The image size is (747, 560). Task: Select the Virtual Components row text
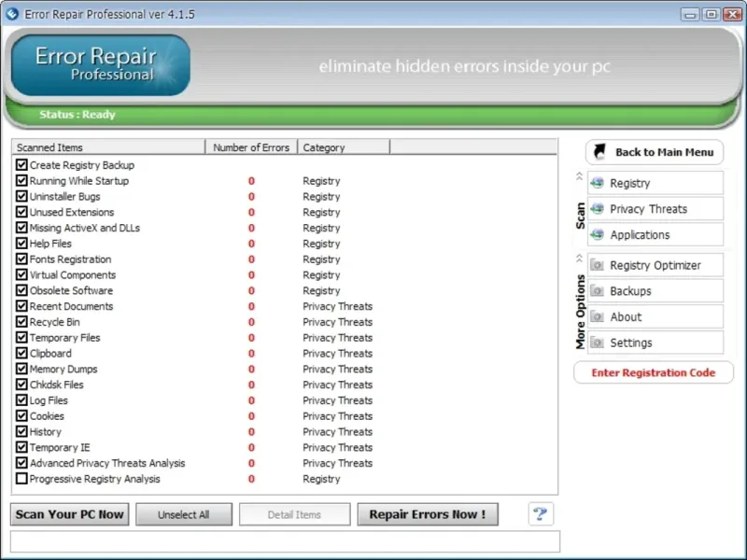pos(73,274)
